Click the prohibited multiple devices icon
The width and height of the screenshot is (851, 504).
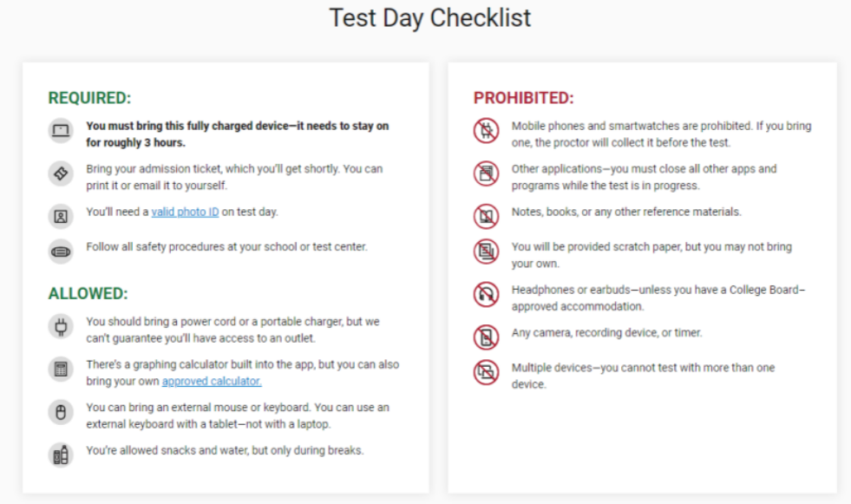[486, 372]
